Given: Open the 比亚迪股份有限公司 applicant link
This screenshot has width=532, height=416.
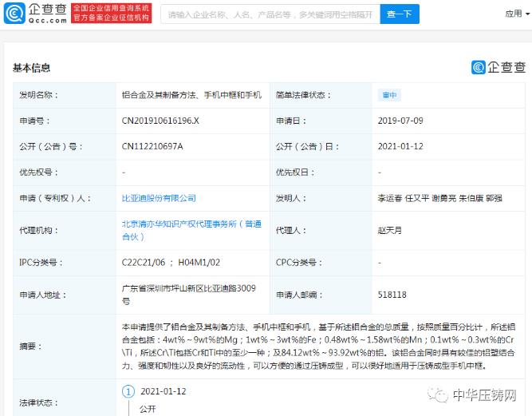Looking at the screenshot, I should [x=159, y=198].
